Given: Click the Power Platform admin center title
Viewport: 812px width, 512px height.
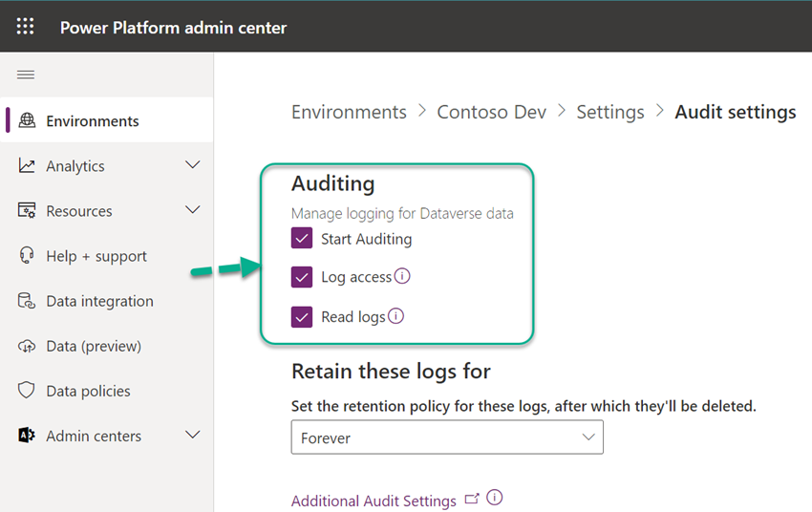Looking at the screenshot, I should click(x=173, y=28).
